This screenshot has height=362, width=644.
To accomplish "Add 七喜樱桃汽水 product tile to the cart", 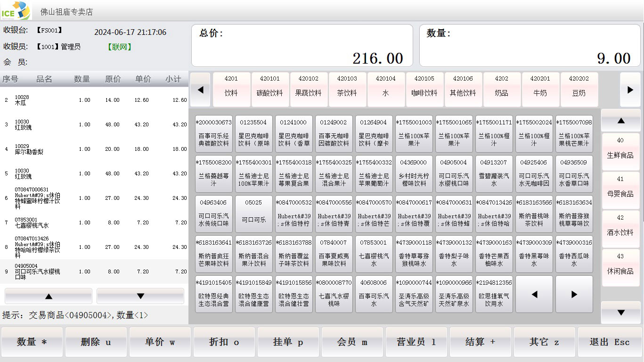I will (374, 254).
